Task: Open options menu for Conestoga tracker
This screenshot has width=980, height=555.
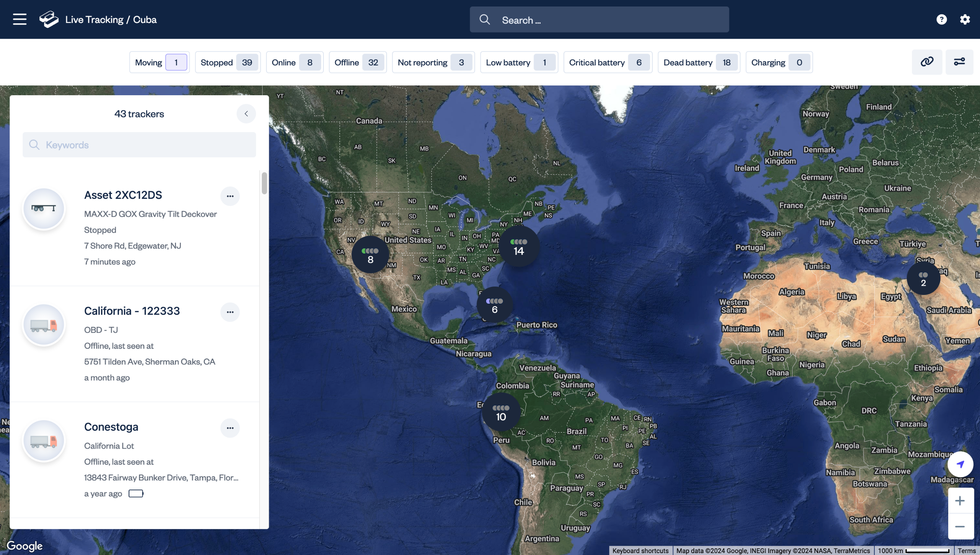Action: click(230, 428)
